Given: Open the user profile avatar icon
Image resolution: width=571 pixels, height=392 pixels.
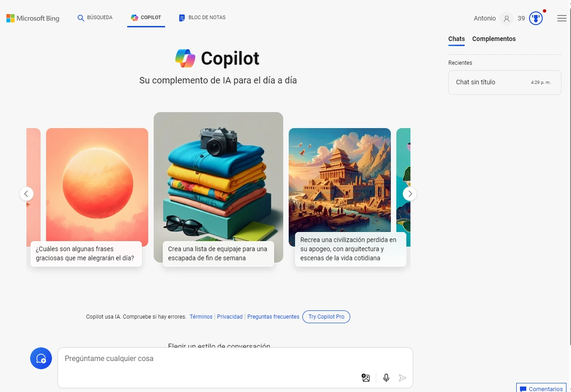Looking at the screenshot, I should (506, 19).
